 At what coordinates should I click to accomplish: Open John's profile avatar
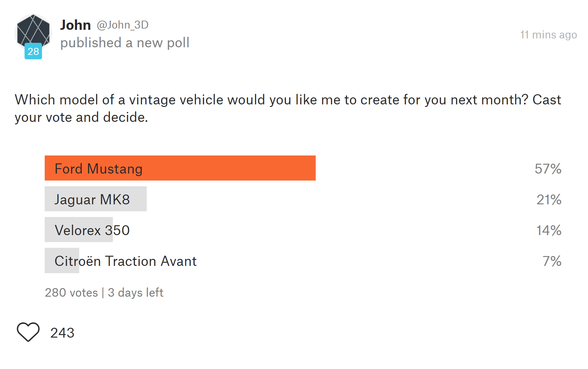click(33, 32)
